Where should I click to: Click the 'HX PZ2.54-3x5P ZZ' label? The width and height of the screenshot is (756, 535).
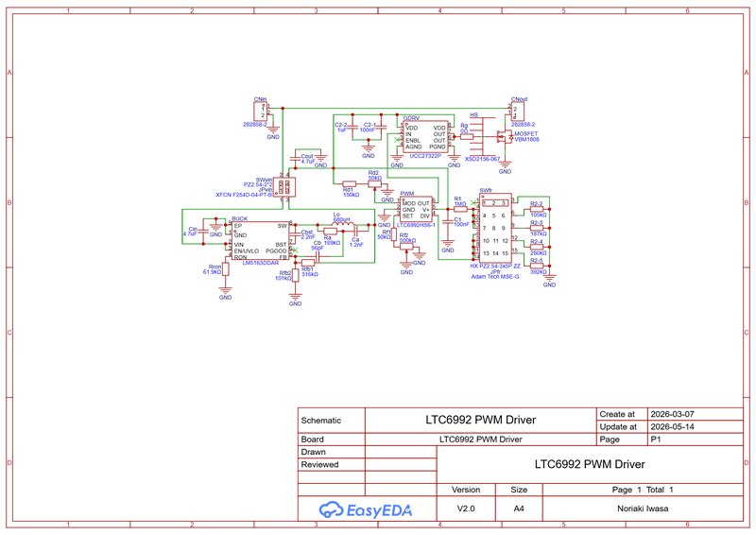[x=495, y=266]
